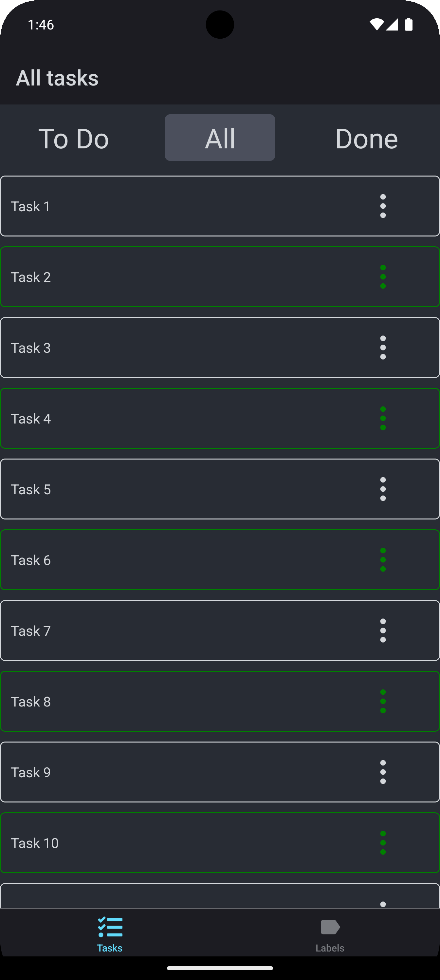Image resolution: width=440 pixels, height=980 pixels.
Task: Open the more options menu for Task 9
Action: (x=383, y=772)
